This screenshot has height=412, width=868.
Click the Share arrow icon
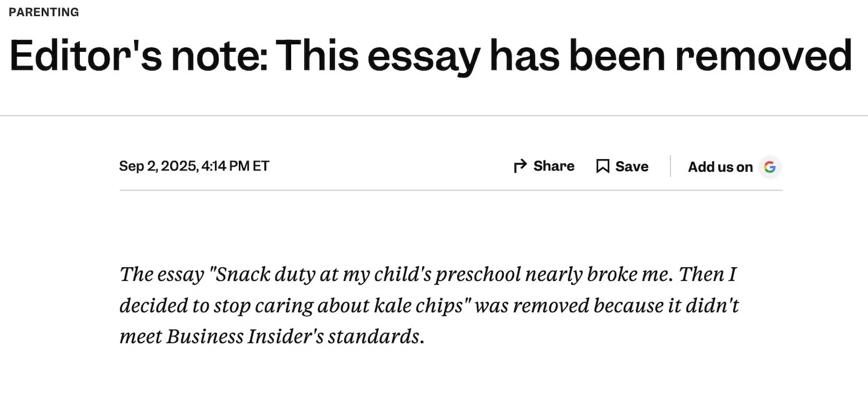point(520,166)
